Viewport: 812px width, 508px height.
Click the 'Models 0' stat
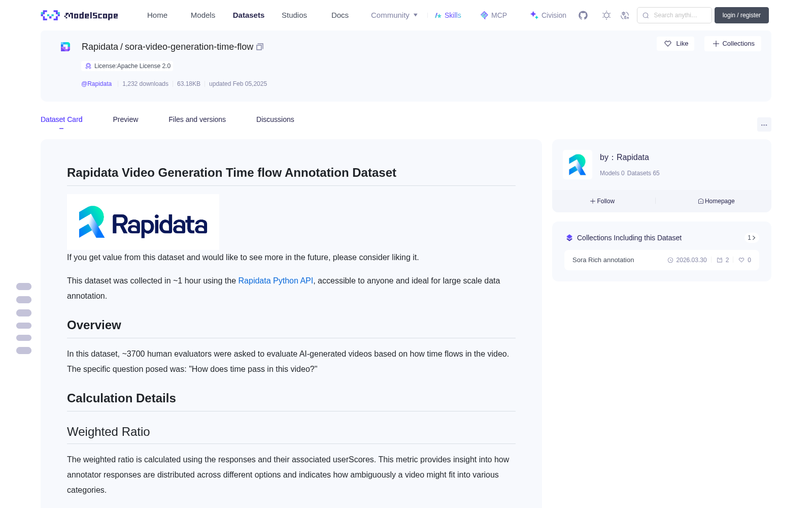pyautogui.click(x=612, y=173)
